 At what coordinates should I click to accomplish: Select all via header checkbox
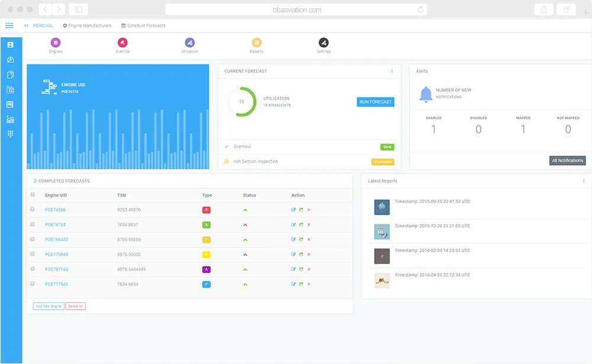click(33, 195)
